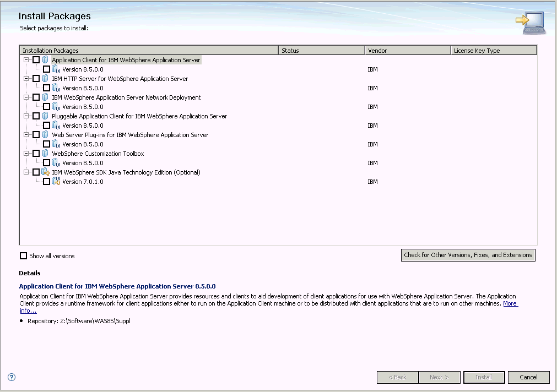Enable the Show all versions checkbox
The image size is (557, 392).
click(x=24, y=255)
